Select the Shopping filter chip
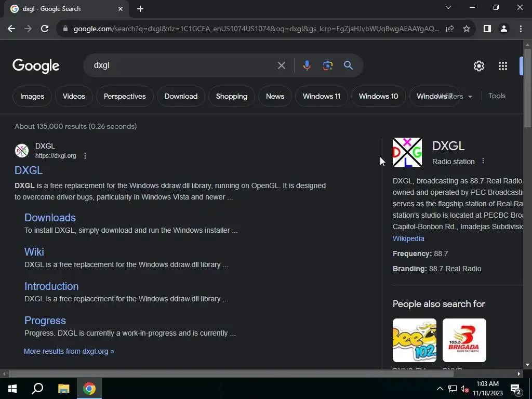 tap(232, 96)
